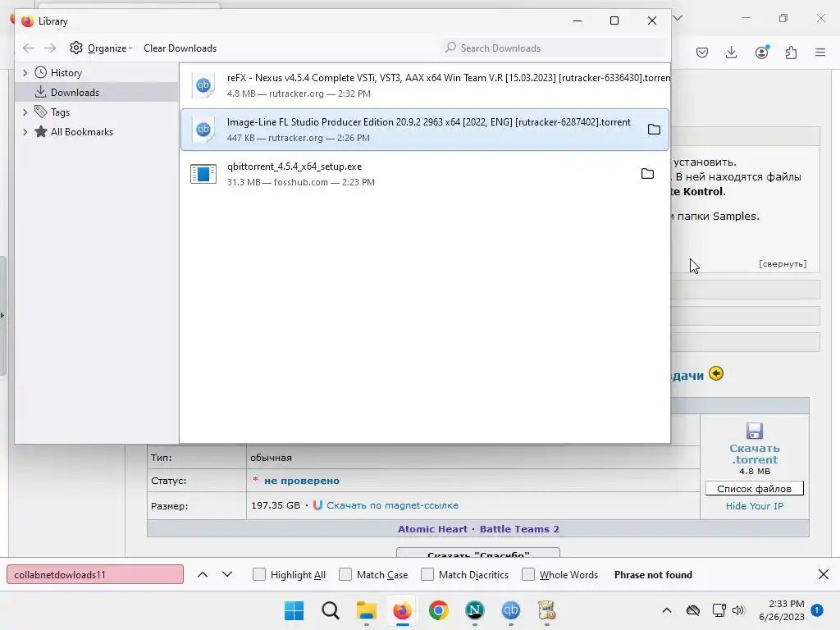840x630 pixels.
Task: Open File Explorer from the taskbar
Action: click(x=367, y=610)
